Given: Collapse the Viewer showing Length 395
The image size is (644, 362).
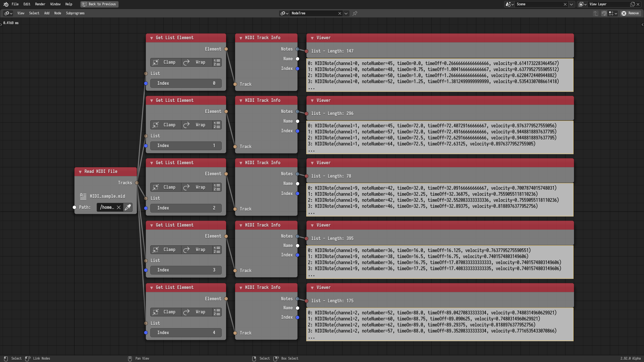Looking at the screenshot, I should click(312, 225).
